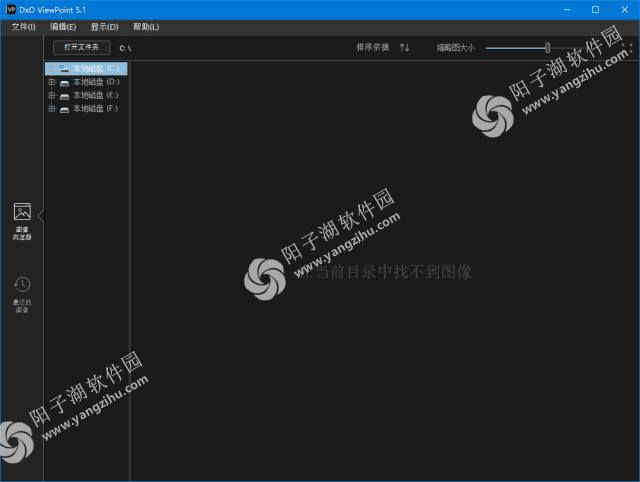640x482 pixels.
Task: Click the 缩略图大小 thumbnail size slider handle
Action: click(x=547, y=48)
